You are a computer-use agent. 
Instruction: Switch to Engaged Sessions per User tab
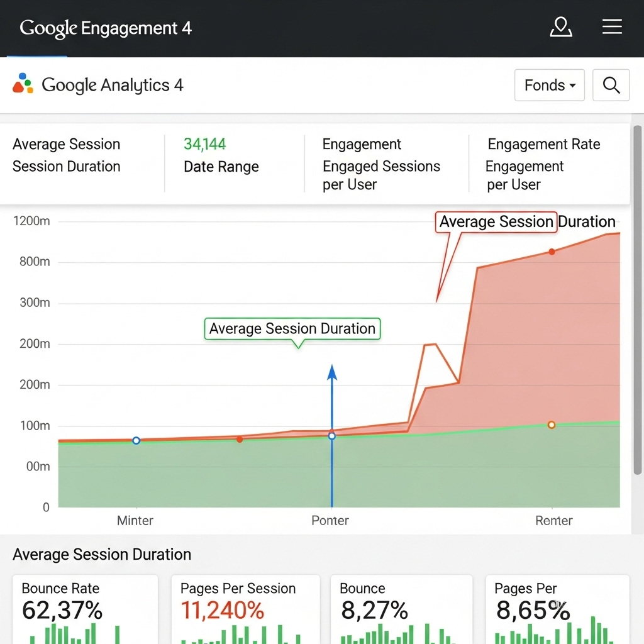click(x=381, y=164)
